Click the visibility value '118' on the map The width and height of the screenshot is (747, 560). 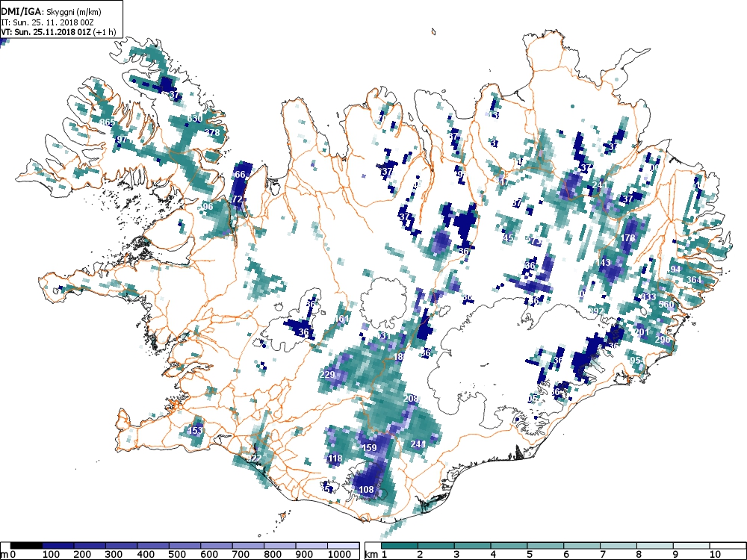pyautogui.click(x=335, y=458)
